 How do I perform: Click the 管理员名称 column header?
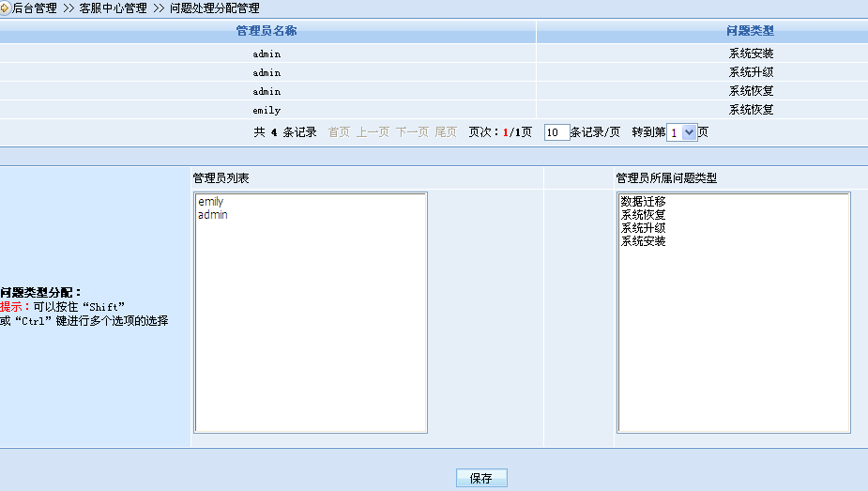266,32
